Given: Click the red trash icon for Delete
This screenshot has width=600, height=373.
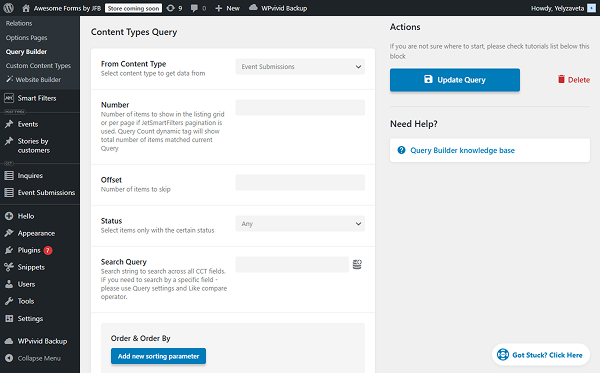Looking at the screenshot, I should point(561,79).
